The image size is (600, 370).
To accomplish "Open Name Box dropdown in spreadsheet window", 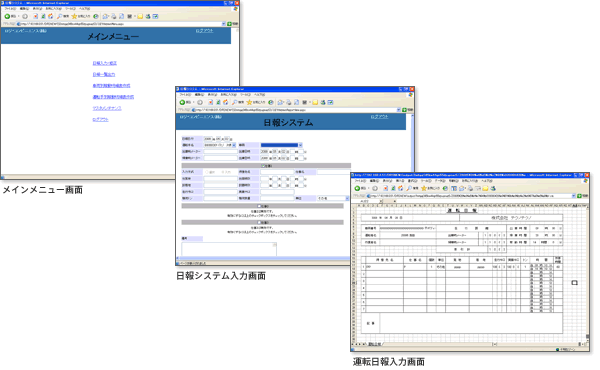I will coord(381,201).
